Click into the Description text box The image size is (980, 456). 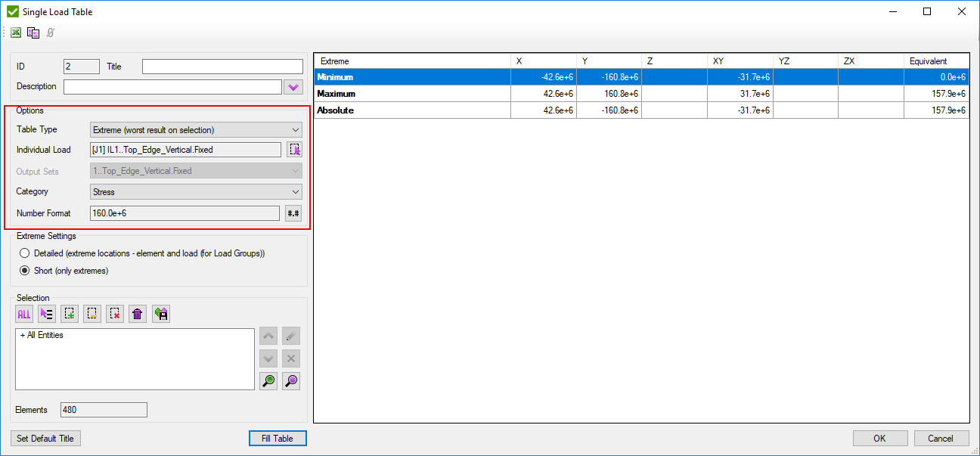point(172,87)
